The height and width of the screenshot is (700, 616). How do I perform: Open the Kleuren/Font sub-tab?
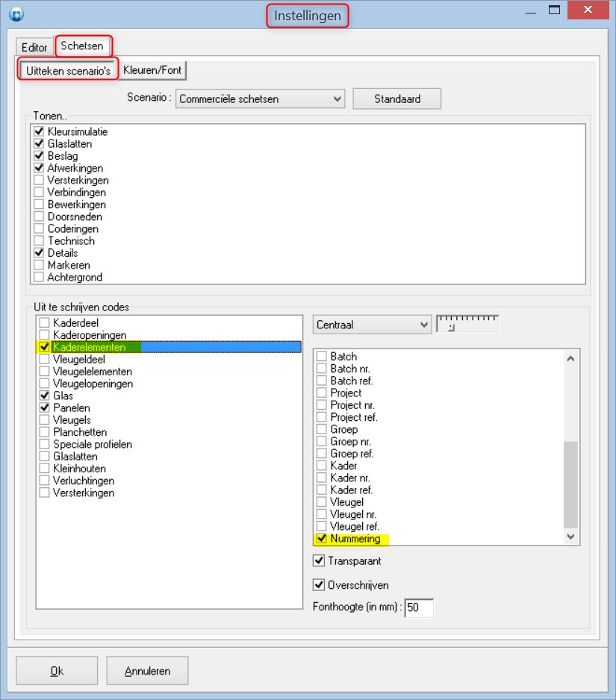pos(152,70)
